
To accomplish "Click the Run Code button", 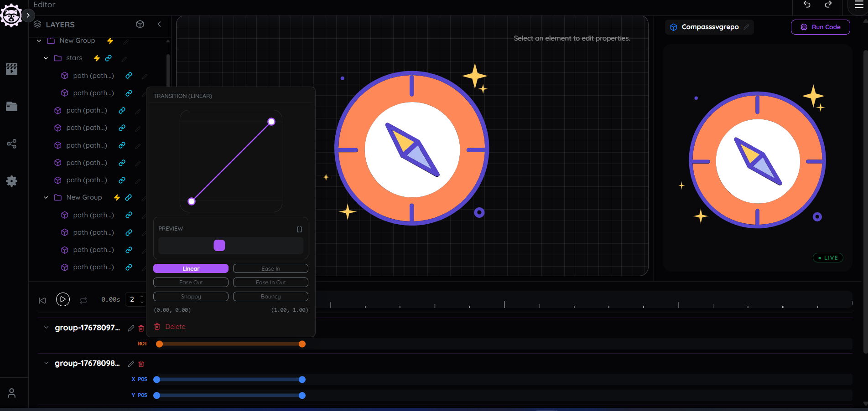I will coord(820,27).
